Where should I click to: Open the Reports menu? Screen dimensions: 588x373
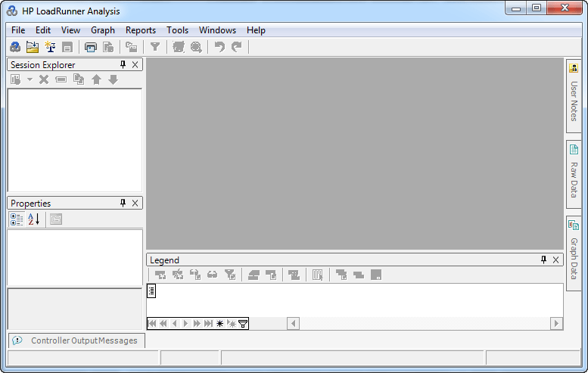(x=141, y=30)
